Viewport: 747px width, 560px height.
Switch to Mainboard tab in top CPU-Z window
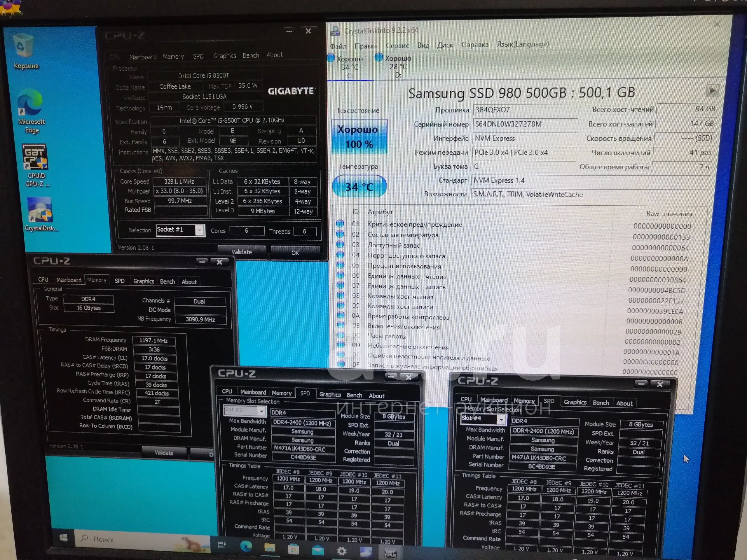pyautogui.click(x=142, y=57)
